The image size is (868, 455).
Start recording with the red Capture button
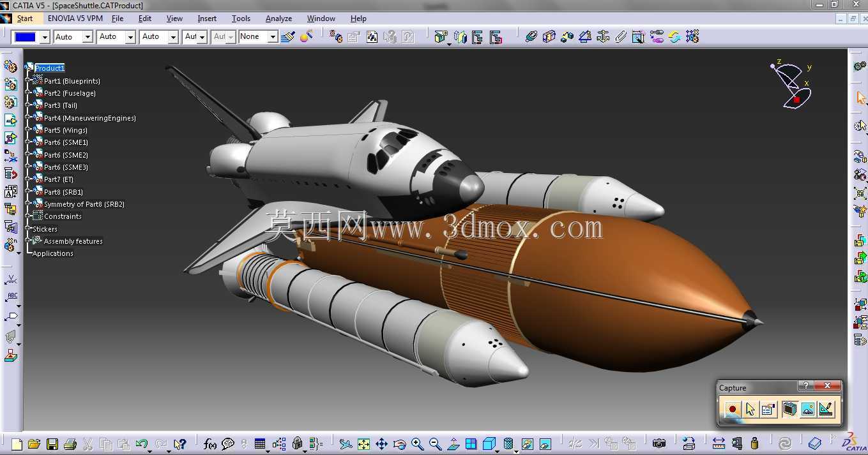click(x=732, y=409)
